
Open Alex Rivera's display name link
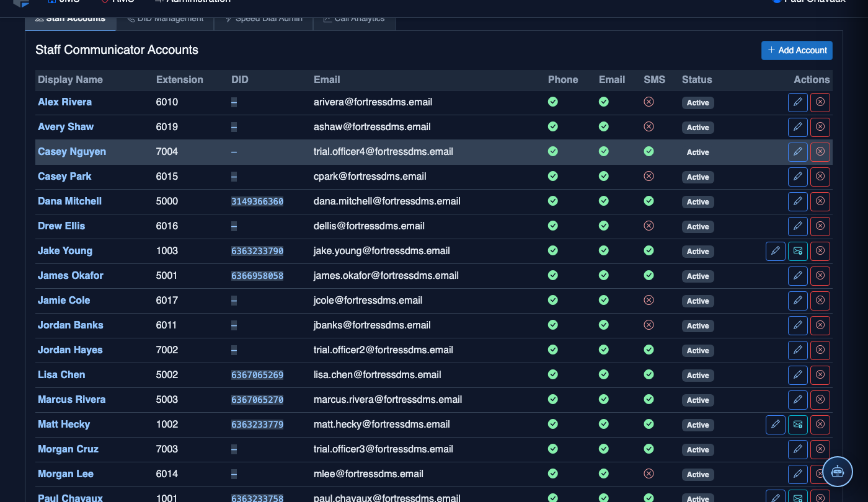(x=64, y=102)
